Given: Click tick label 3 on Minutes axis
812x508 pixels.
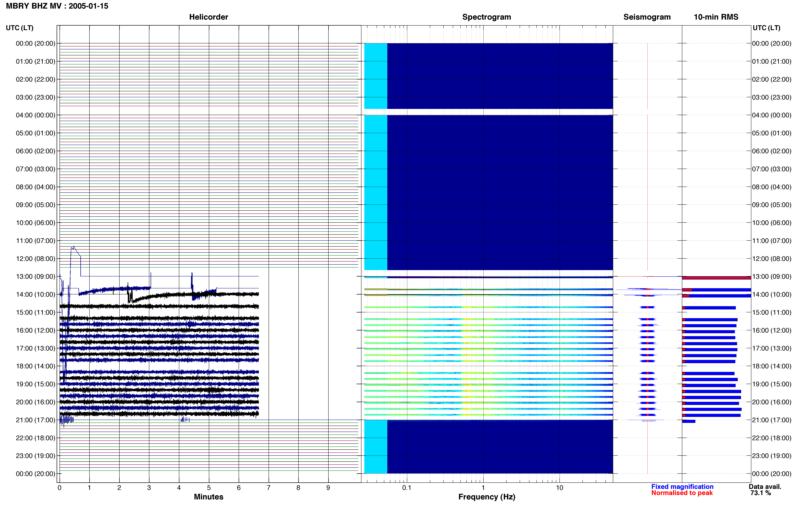Looking at the screenshot, I should pos(149,488).
